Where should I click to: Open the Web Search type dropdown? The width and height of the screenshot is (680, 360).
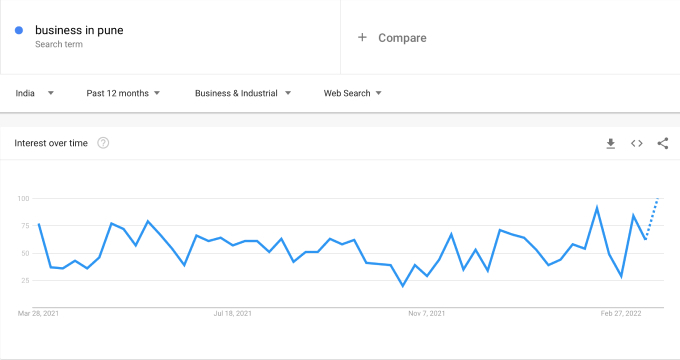pos(353,93)
